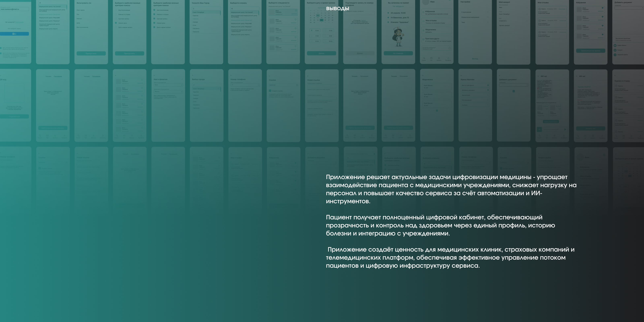The width and height of the screenshot is (644, 322).
Task: Tap the Поиск magnifier icon in bottom nav
Action: (x=424, y=58)
